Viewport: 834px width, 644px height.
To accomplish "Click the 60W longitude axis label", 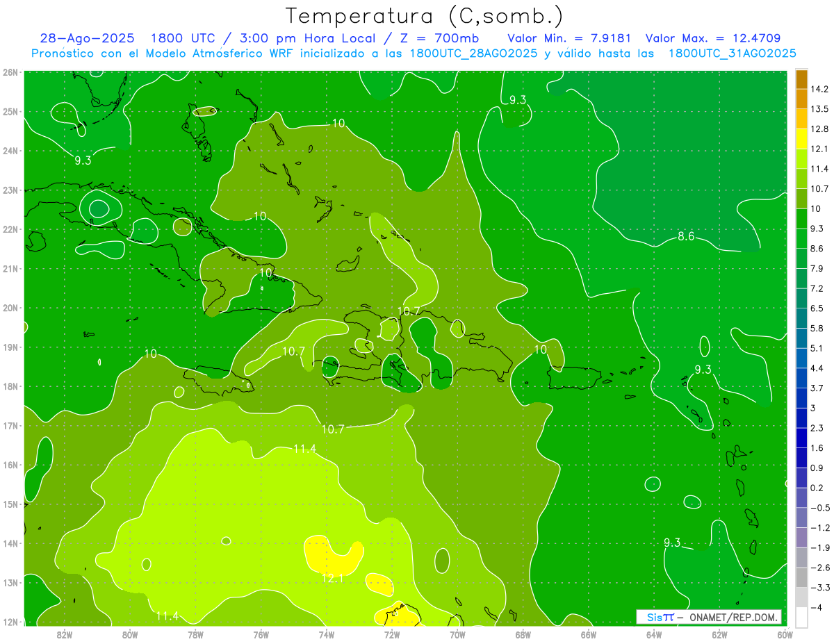I will [x=785, y=634].
